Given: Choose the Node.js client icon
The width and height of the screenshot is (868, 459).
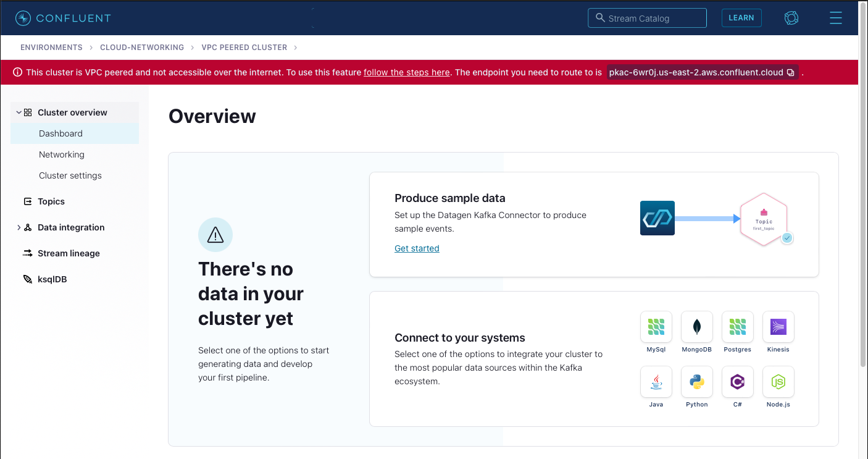Looking at the screenshot, I should [778, 382].
